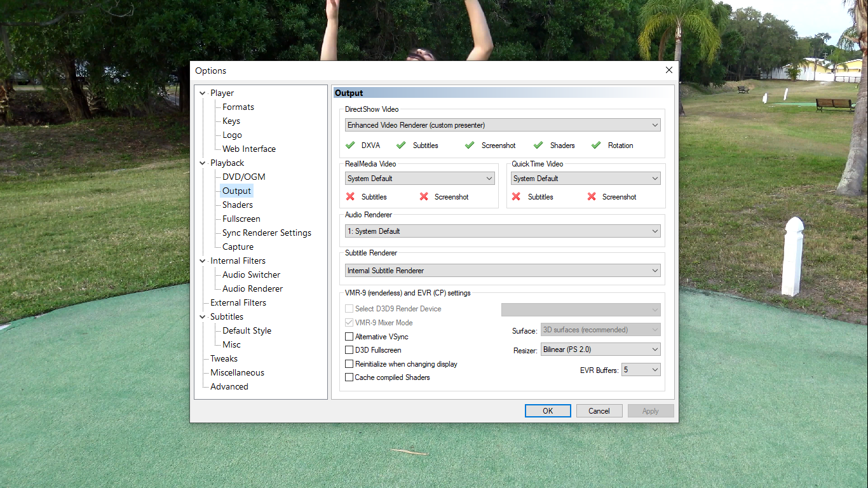868x488 pixels.
Task: Check Reinitialize when changing display
Action: click(349, 364)
